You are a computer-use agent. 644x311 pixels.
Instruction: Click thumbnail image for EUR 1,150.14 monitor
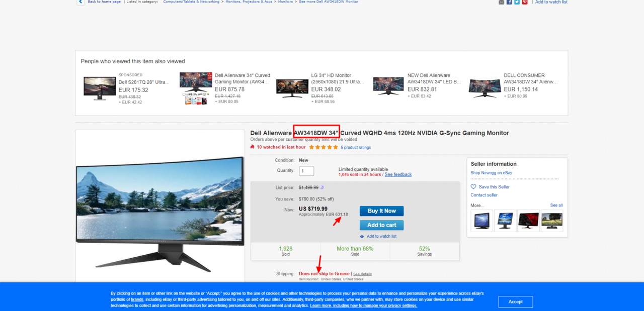click(x=485, y=88)
